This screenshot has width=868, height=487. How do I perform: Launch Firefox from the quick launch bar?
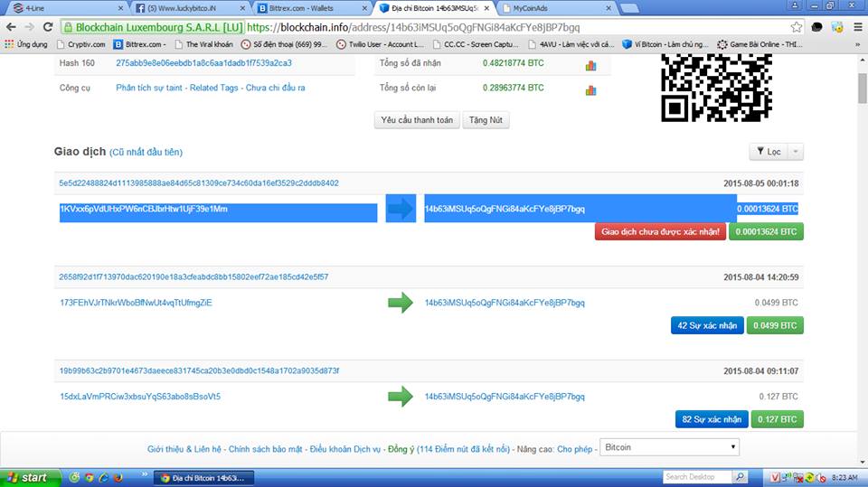[x=118, y=478]
